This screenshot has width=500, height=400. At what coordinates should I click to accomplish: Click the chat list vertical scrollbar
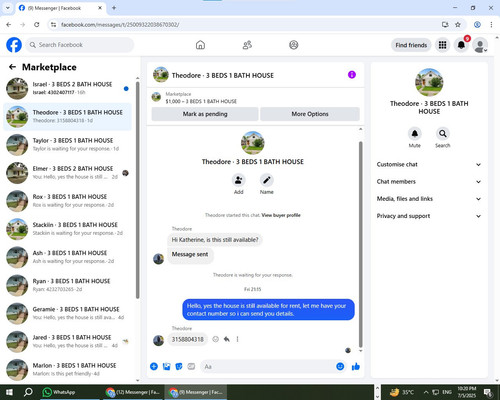coord(138,189)
